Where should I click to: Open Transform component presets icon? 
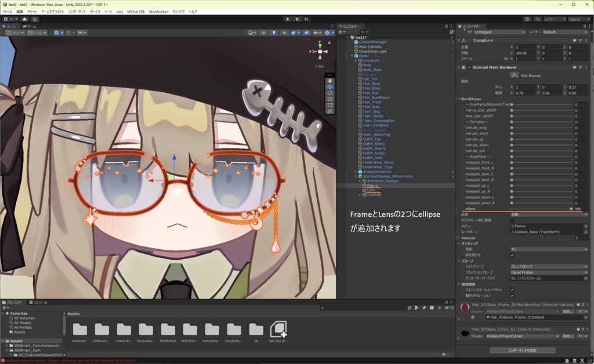coord(580,40)
